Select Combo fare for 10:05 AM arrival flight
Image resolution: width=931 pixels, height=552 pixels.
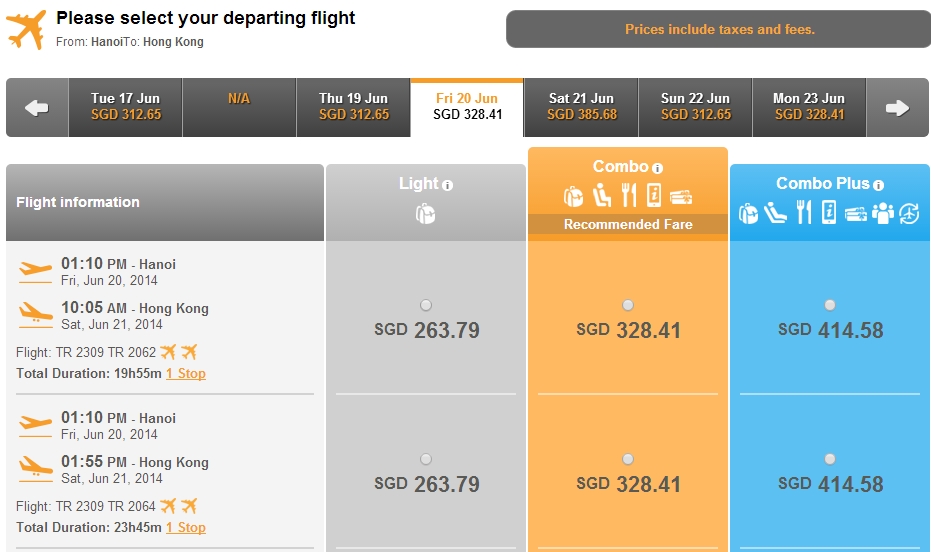tap(628, 305)
